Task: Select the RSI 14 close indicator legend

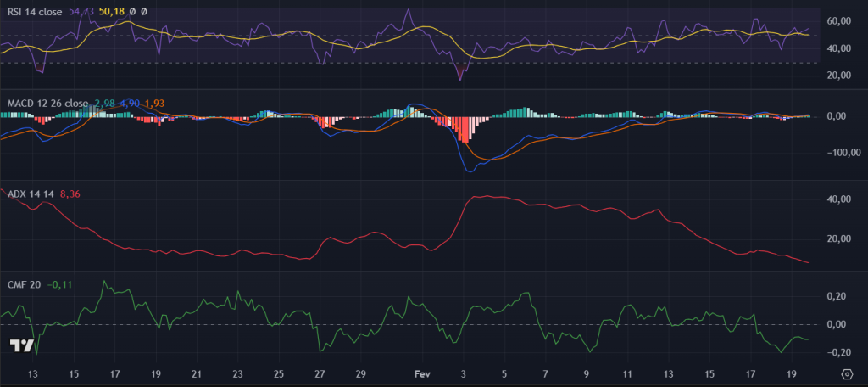Action: click(x=35, y=12)
